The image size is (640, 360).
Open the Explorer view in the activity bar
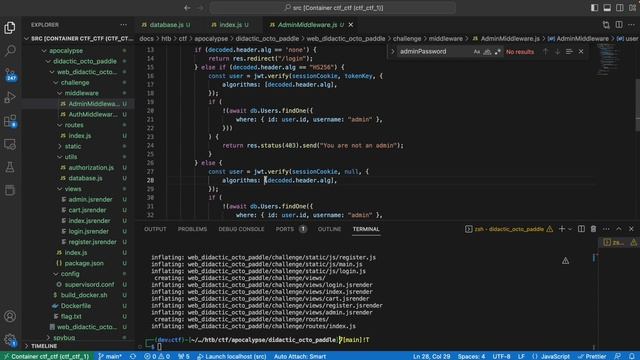(10, 27)
